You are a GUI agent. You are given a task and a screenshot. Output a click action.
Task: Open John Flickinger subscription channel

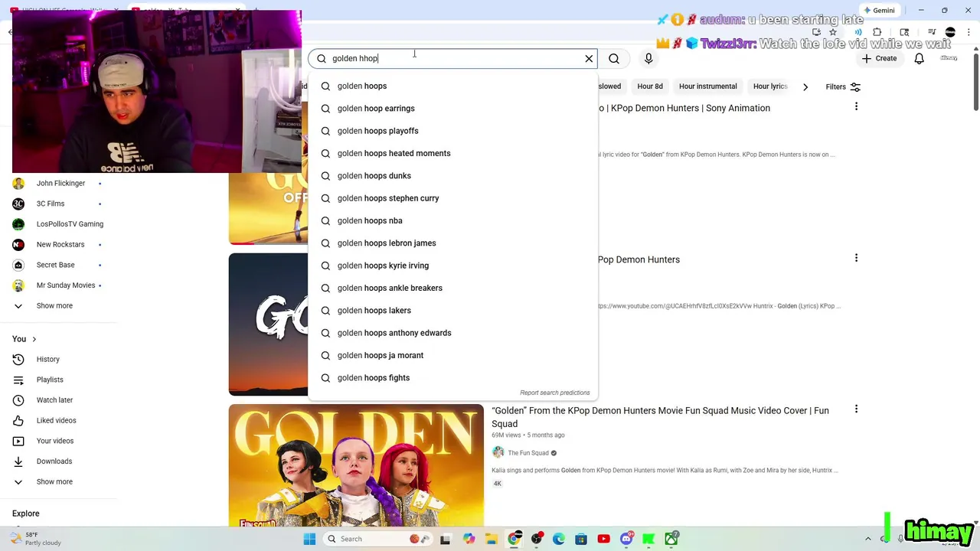(60, 183)
